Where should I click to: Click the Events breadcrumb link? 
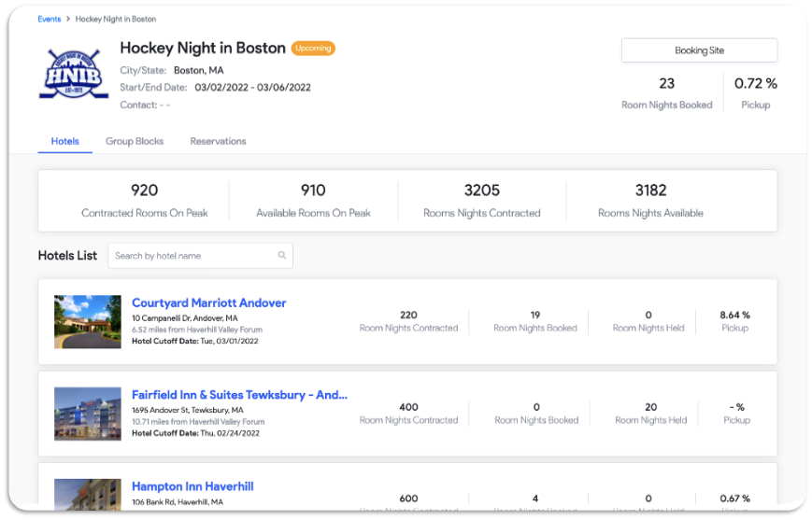click(50, 20)
